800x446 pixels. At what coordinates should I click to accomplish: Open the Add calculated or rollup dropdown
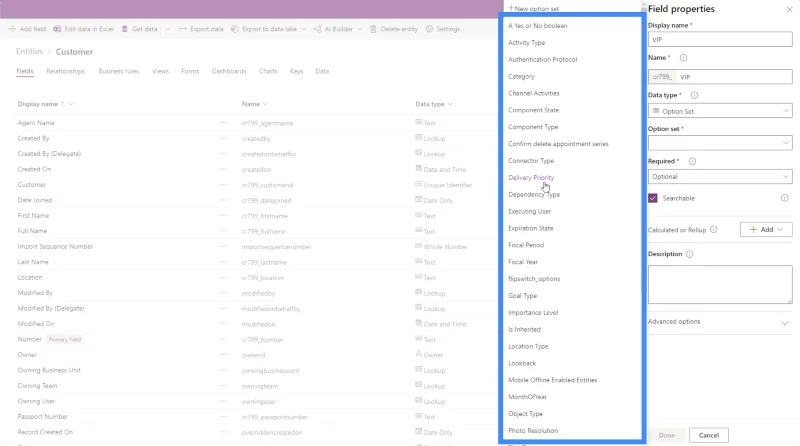point(766,230)
